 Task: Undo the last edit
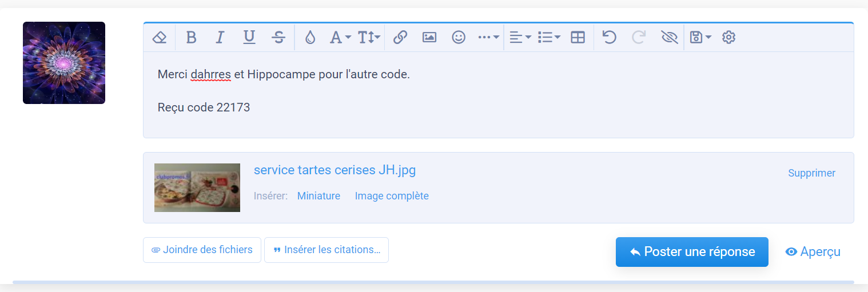click(610, 38)
